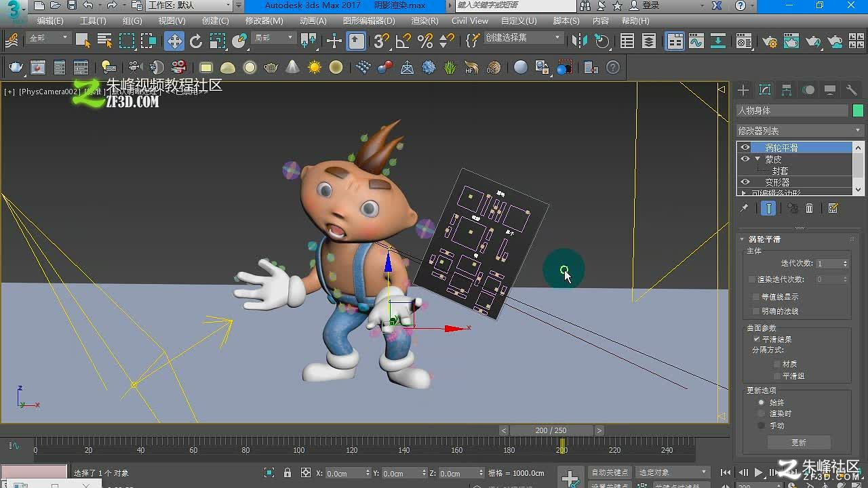Toggle Percent Snap in main toolbar
Screen dimensions: 868x488
click(425, 41)
